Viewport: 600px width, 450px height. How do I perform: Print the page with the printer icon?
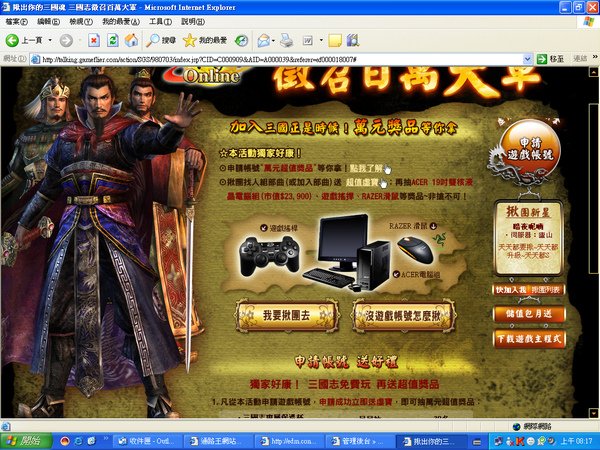tap(286, 40)
